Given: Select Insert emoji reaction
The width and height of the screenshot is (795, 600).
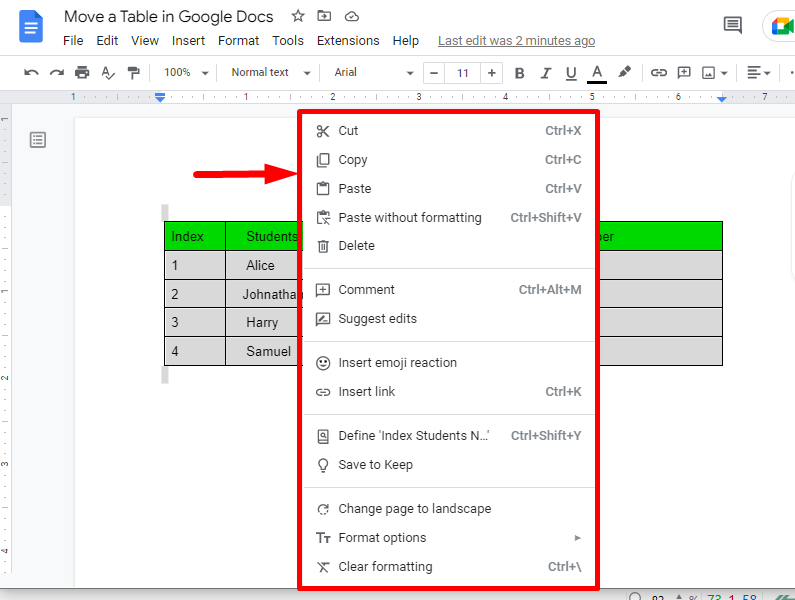Looking at the screenshot, I should click(x=449, y=363).
